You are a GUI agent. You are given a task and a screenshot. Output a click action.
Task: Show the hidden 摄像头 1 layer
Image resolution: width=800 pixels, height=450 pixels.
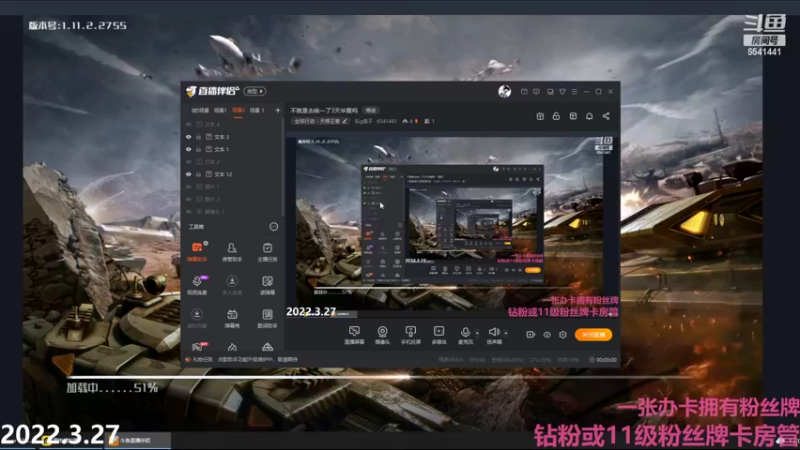point(189,212)
